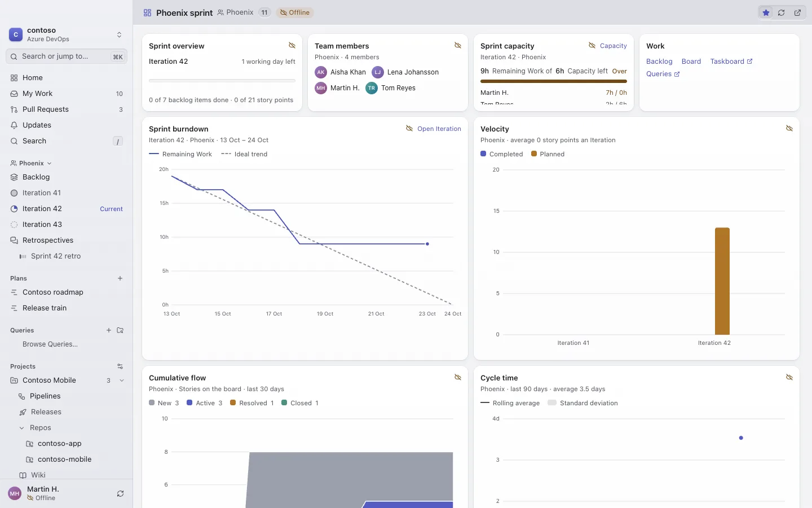Image resolution: width=812 pixels, height=508 pixels.
Task: Toggle Planned series in Velocity legend
Action: pos(548,154)
